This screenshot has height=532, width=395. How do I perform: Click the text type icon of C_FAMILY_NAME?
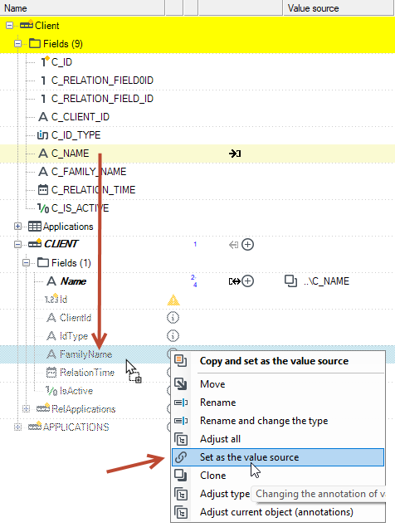point(43,172)
